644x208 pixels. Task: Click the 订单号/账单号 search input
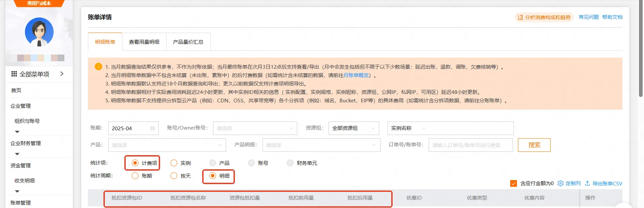(x=470, y=145)
